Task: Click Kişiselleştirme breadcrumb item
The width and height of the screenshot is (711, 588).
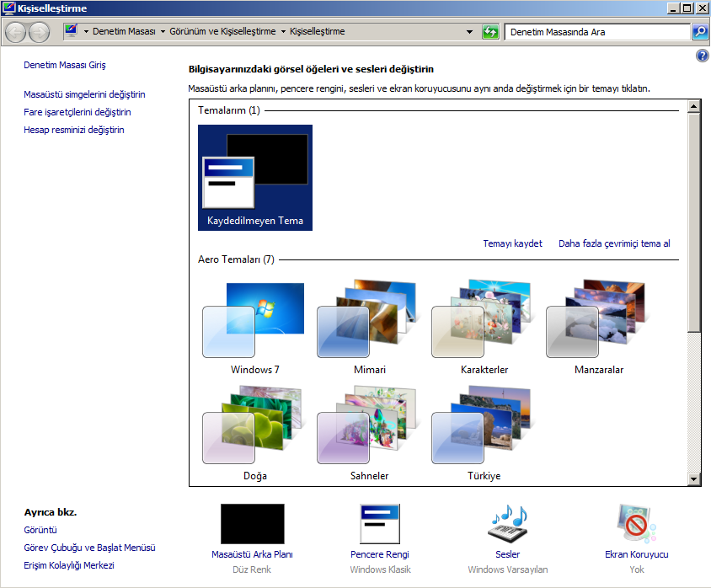Action: point(318,31)
